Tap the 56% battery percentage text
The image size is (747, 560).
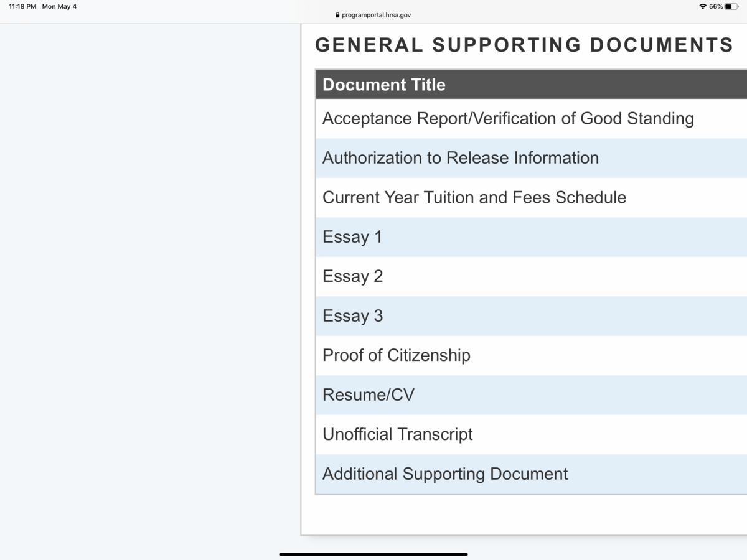pyautogui.click(x=715, y=7)
